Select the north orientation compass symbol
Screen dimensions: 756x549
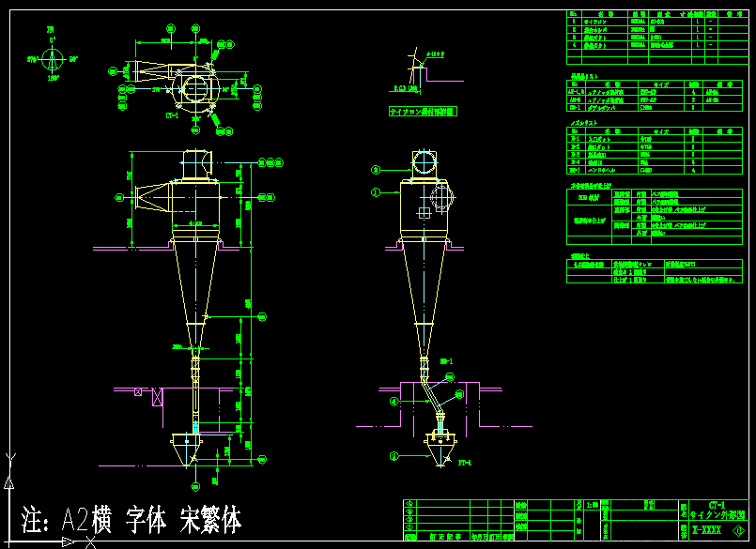(x=52, y=59)
